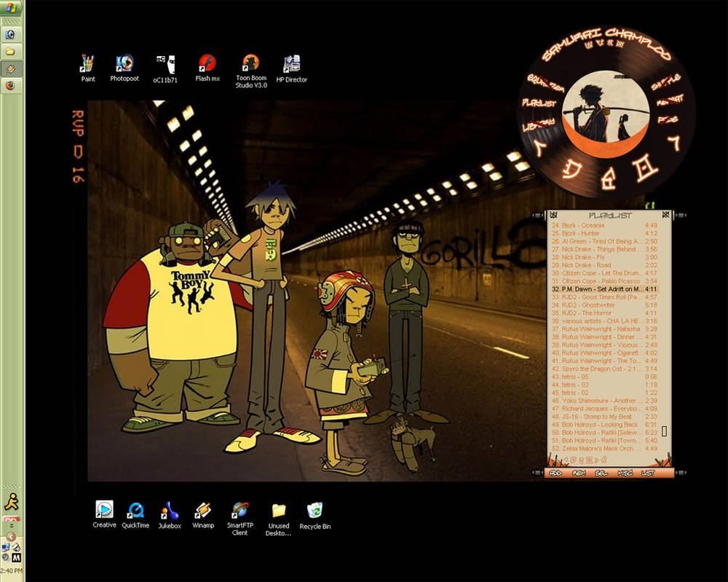728x582 pixels.
Task: Open the Library from the vinyl player
Action: click(539, 123)
